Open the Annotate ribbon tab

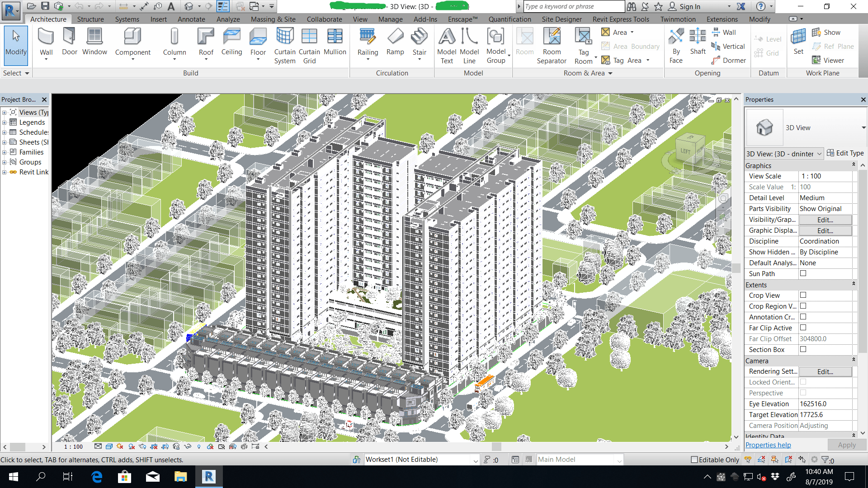tap(191, 19)
